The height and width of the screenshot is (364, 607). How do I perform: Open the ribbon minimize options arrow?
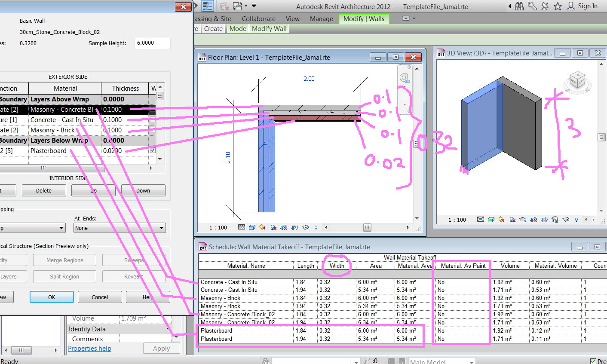tap(414, 18)
